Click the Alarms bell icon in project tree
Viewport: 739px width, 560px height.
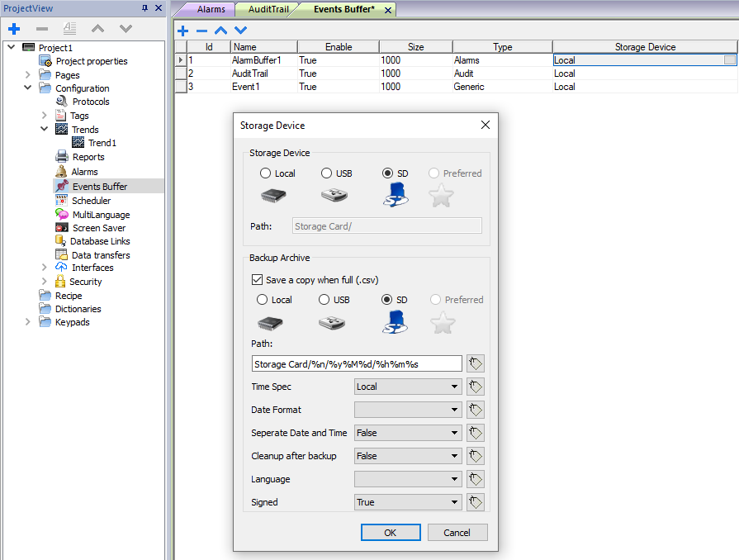click(62, 172)
